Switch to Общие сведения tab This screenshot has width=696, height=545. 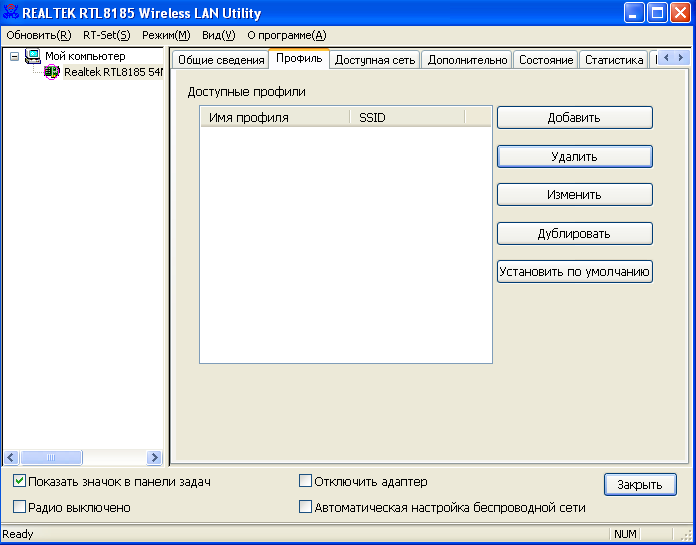[x=221, y=60]
